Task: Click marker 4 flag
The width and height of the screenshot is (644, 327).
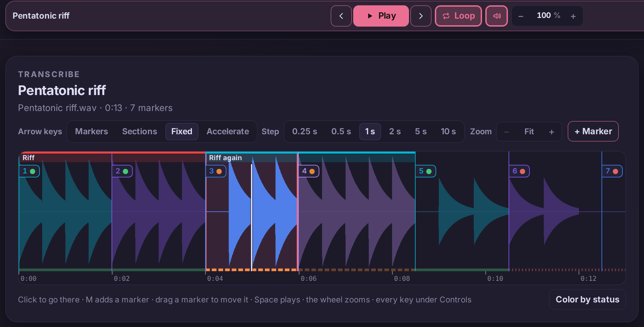Action: [x=309, y=171]
